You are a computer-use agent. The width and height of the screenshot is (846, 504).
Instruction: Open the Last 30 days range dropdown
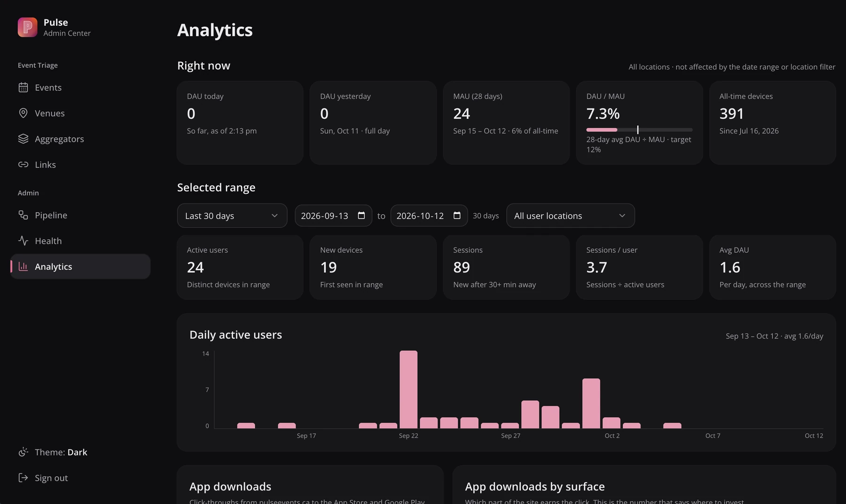(232, 216)
